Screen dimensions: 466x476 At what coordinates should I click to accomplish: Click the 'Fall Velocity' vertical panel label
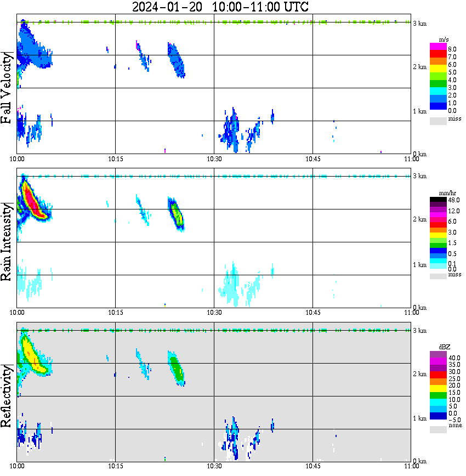click(7, 88)
